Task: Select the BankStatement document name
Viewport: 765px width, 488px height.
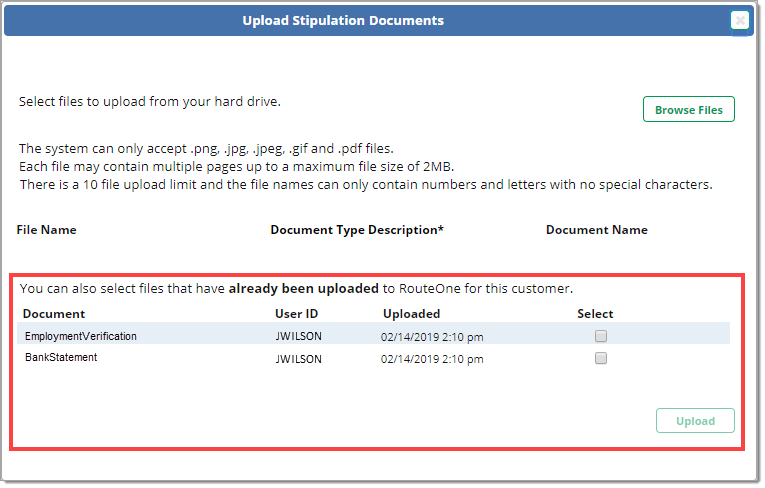Action: 61,358
